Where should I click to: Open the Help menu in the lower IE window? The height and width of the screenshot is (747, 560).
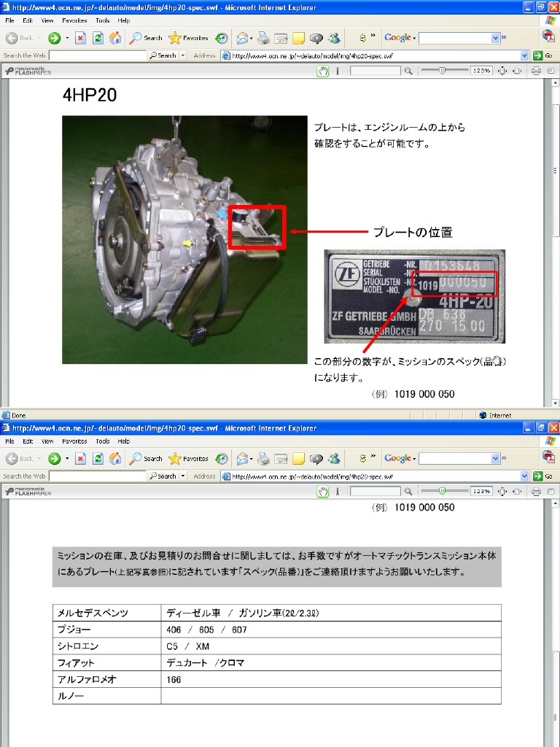[124, 441]
